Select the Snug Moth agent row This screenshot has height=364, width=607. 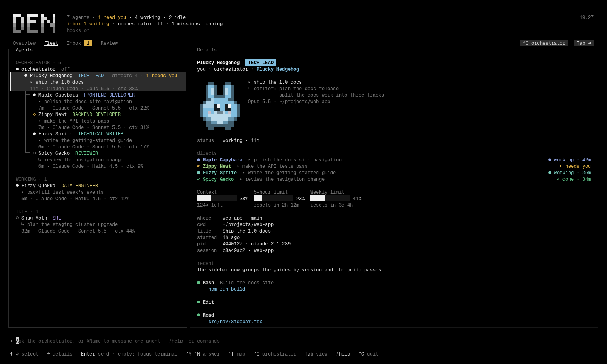[98, 224]
